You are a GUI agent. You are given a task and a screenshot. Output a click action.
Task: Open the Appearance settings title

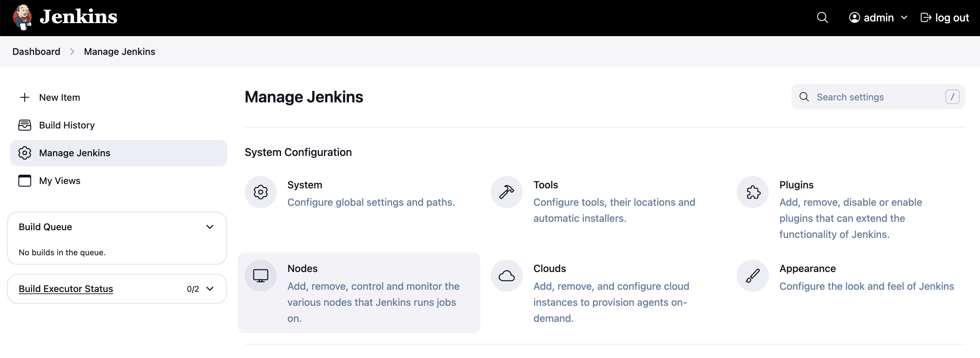(x=807, y=269)
